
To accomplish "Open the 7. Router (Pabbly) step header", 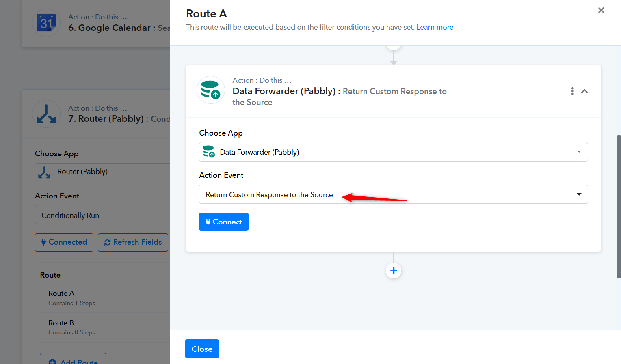I will coord(96,114).
